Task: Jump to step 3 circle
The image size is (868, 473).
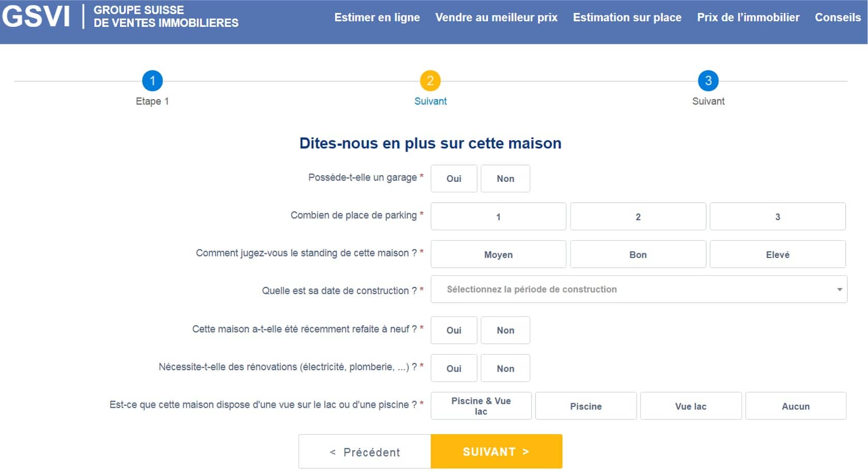Action: tap(708, 81)
